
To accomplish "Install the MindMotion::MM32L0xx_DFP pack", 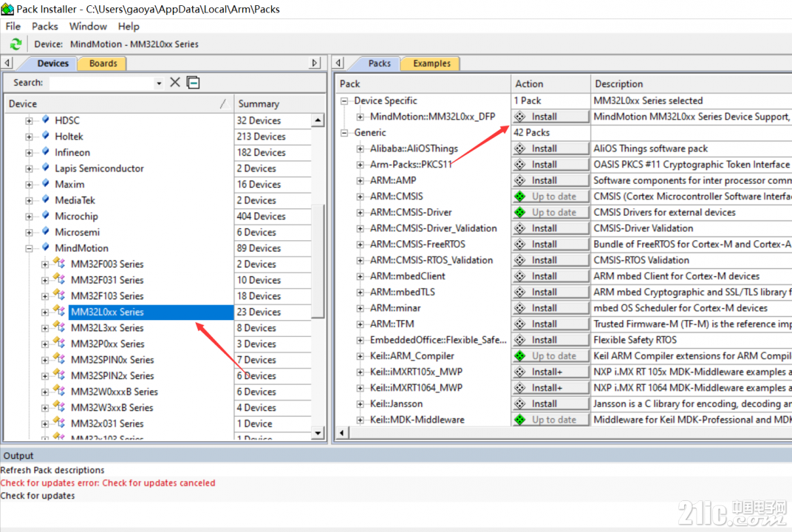I will coord(550,117).
